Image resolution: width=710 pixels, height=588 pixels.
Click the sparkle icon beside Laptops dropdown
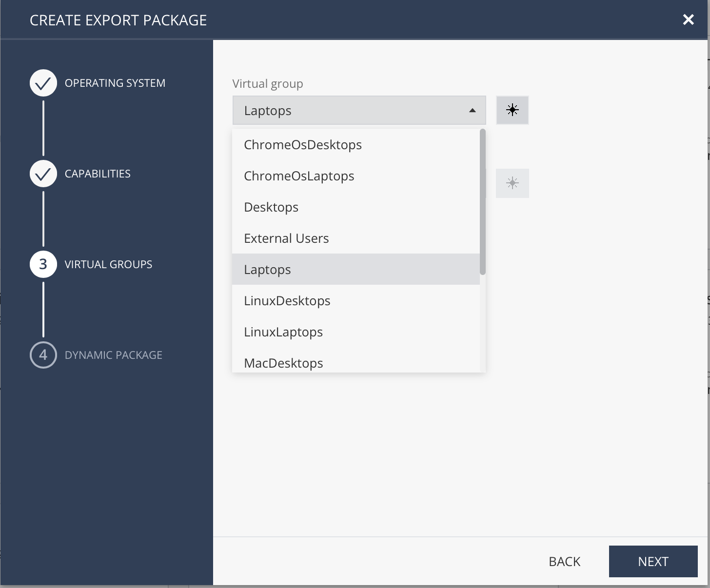pyautogui.click(x=512, y=110)
